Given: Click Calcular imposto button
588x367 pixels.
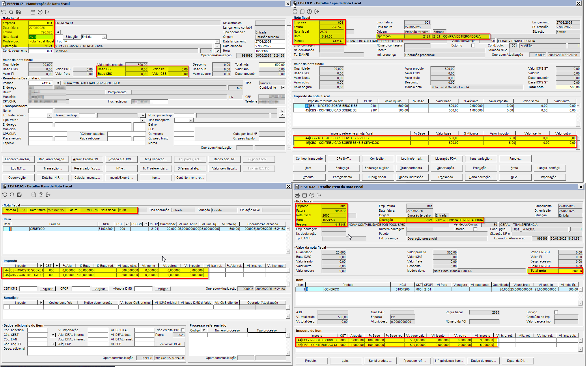Looking at the screenshot, I should 87,178.
